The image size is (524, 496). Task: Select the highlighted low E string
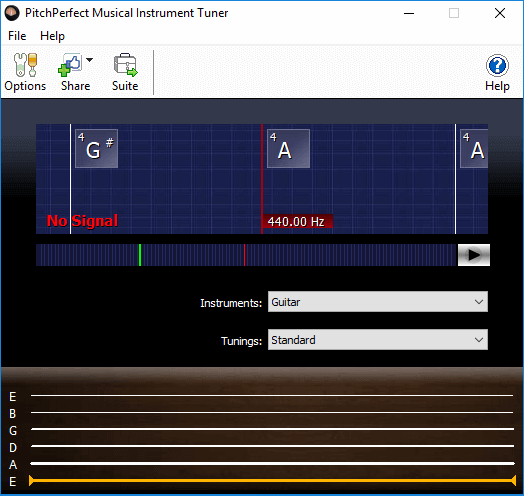[x=272, y=481]
